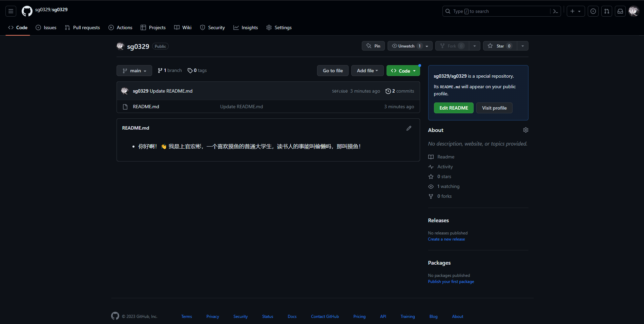The height and width of the screenshot is (324, 644).
Task: Click the eye icon next to 1 watching
Action: [x=431, y=187]
